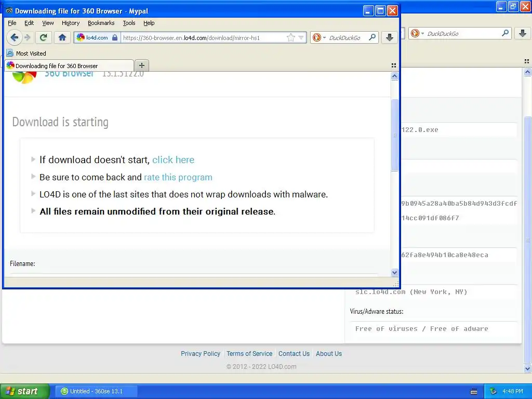Open the Edit menu
532x399 pixels.
click(29, 23)
